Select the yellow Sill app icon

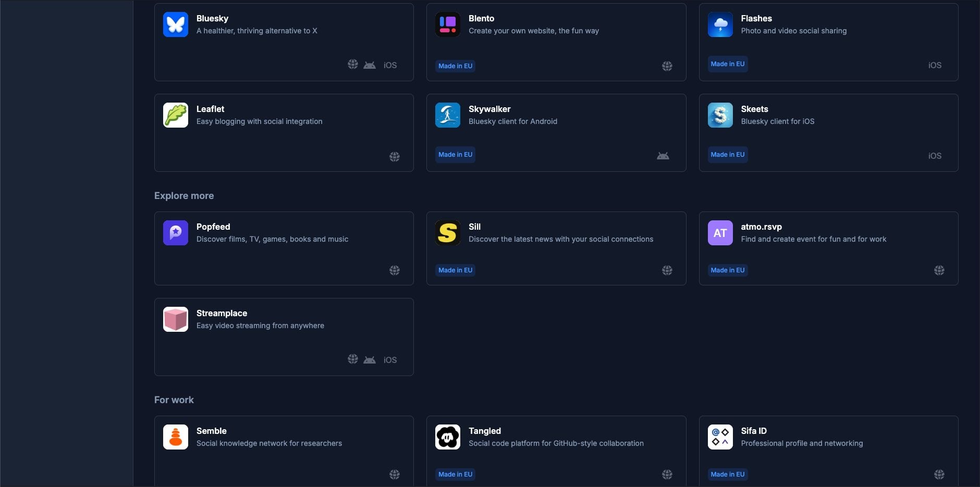448,233
